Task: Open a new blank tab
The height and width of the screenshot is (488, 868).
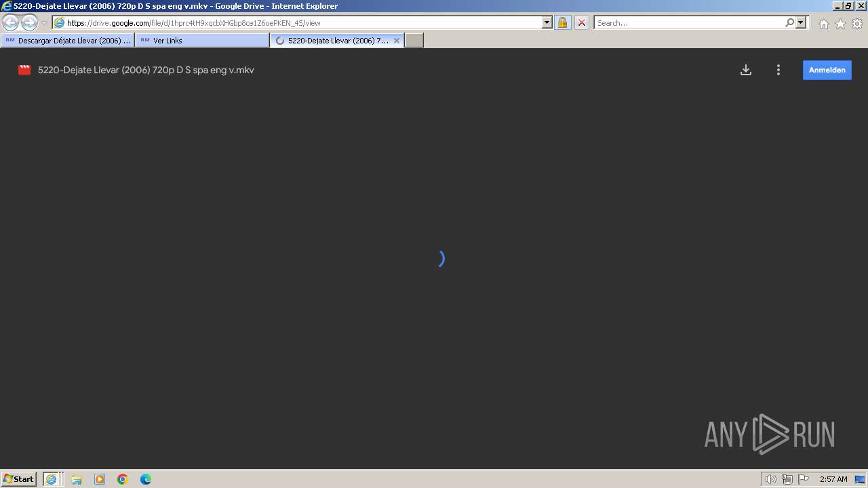Action: pos(414,41)
